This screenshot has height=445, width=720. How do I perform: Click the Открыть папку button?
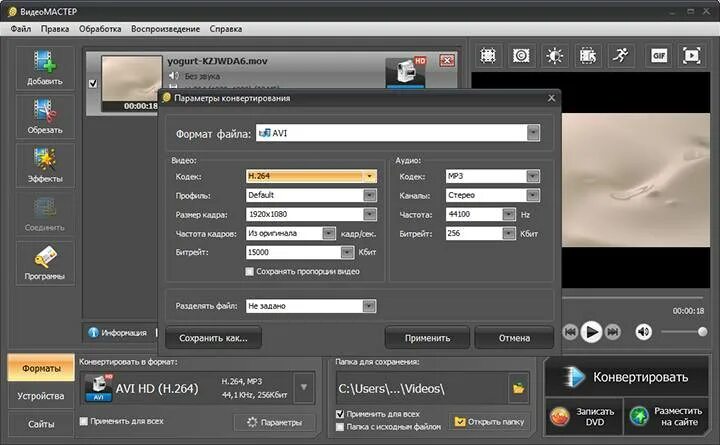tap(489, 422)
